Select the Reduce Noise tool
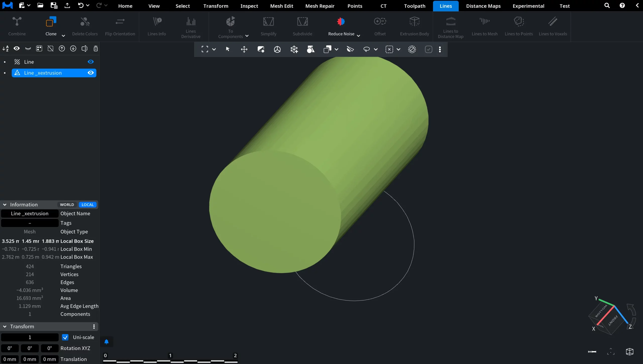 [x=341, y=26]
